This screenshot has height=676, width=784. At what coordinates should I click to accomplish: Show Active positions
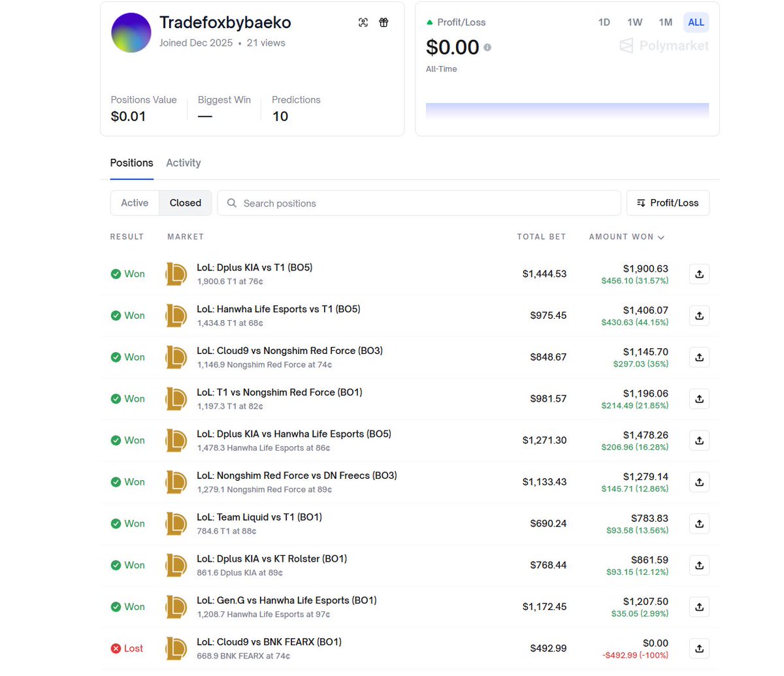coord(135,203)
